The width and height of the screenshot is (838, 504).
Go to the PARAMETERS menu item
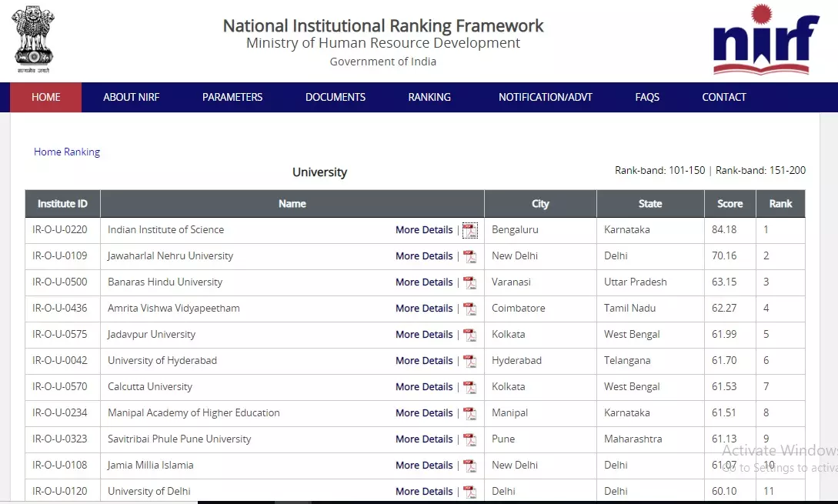click(232, 97)
